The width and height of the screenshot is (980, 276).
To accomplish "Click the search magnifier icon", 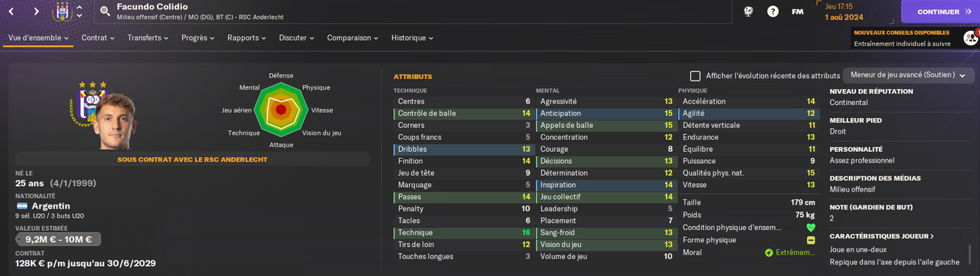I will click(105, 11).
